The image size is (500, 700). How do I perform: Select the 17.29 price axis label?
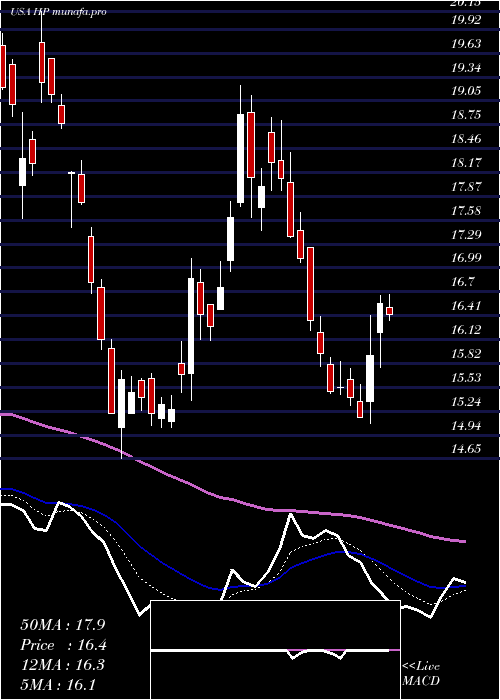467,234
